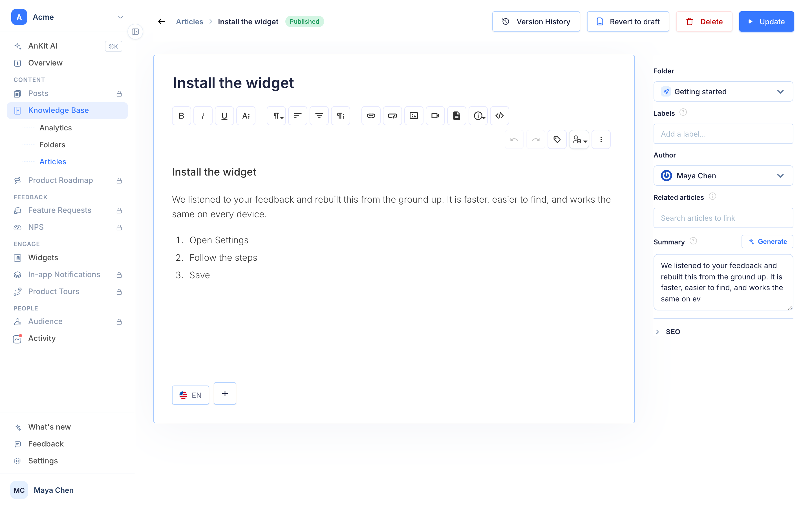Open the audience visibility dropdown

point(579,139)
